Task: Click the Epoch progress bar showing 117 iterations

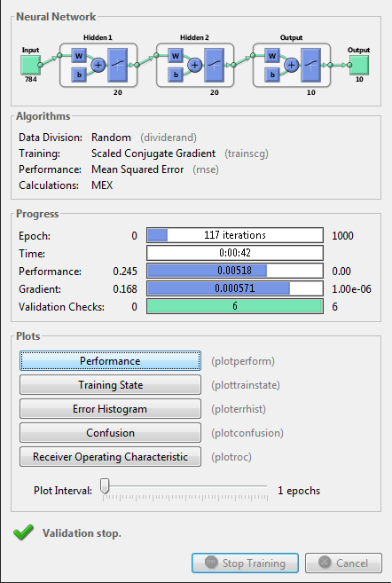Action: point(235,235)
